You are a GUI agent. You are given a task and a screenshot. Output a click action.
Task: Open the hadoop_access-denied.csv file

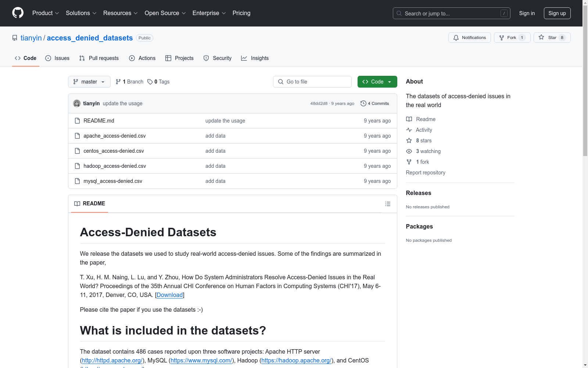115,166
